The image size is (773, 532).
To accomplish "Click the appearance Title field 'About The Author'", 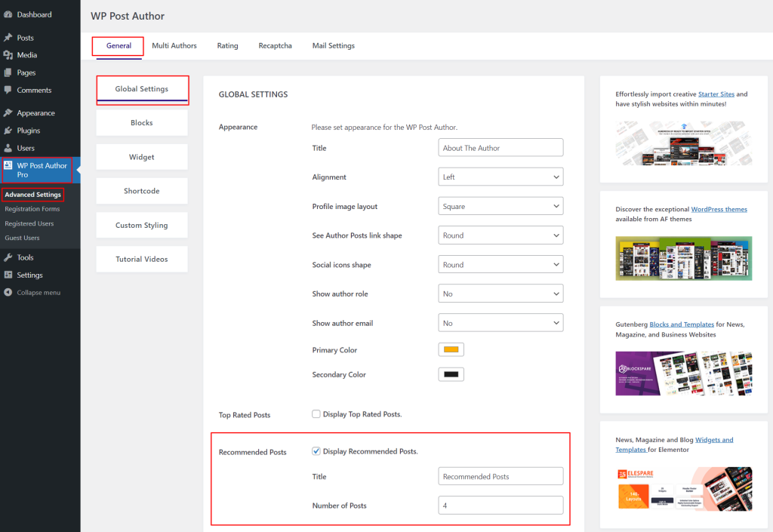I will [500, 148].
